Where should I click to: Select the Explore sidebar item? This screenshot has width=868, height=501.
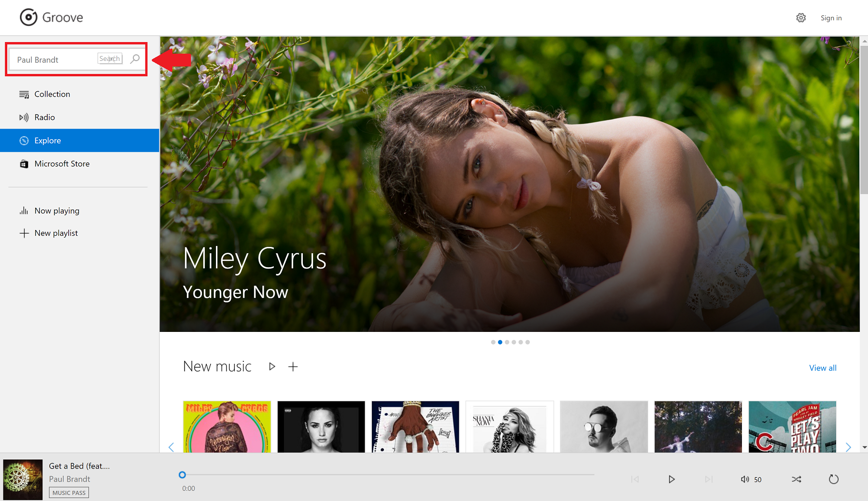pyautogui.click(x=80, y=141)
